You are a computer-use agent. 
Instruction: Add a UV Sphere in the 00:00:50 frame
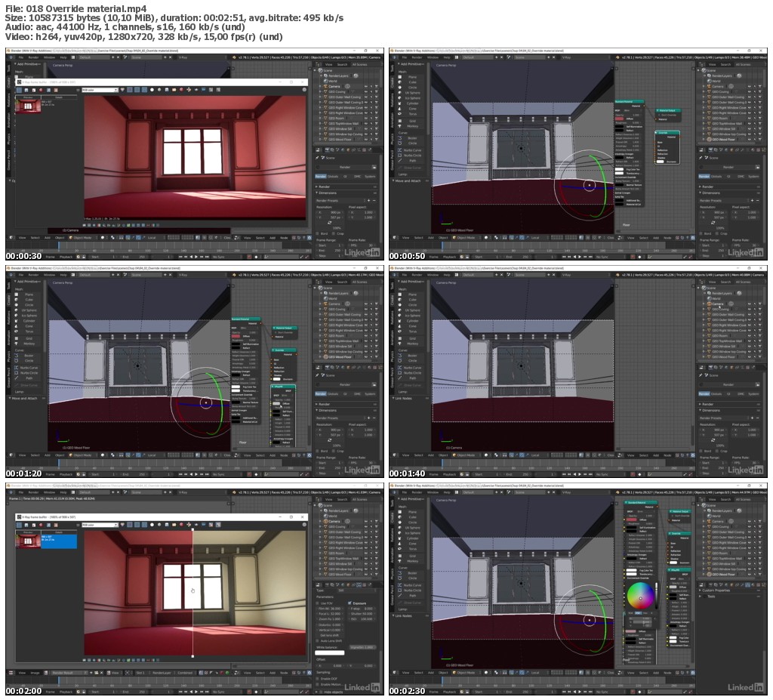click(413, 93)
